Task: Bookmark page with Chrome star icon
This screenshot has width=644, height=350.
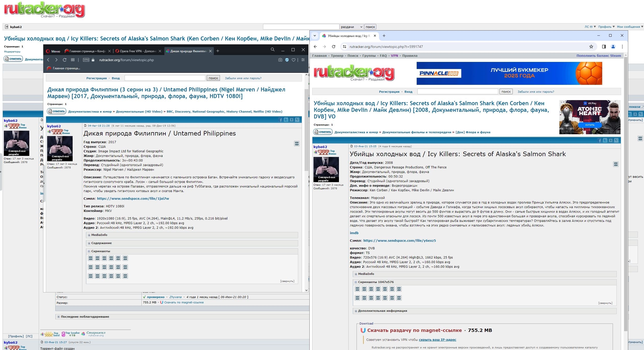Action: tap(591, 47)
